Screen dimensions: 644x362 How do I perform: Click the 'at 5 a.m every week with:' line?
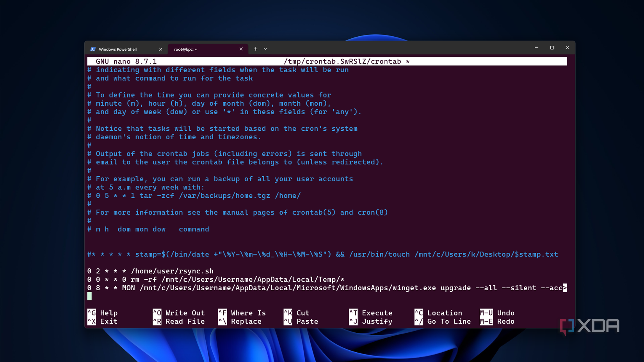[x=146, y=187]
